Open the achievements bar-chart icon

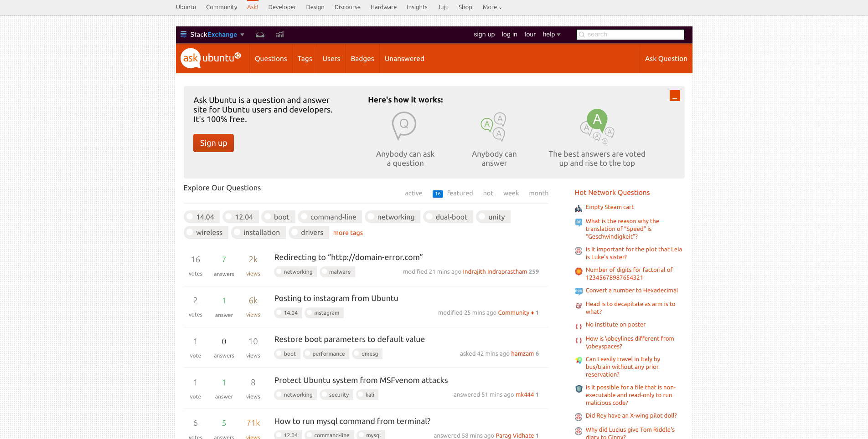280,35
